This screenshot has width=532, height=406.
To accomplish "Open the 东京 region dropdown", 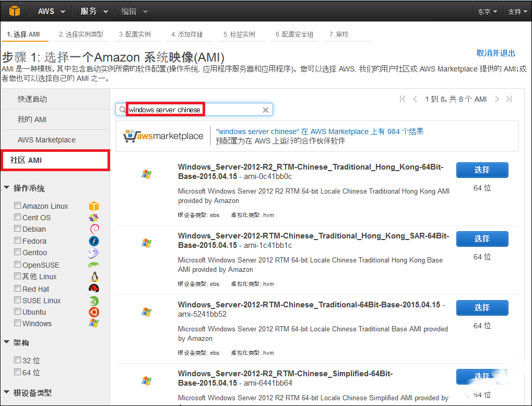I will coord(487,11).
